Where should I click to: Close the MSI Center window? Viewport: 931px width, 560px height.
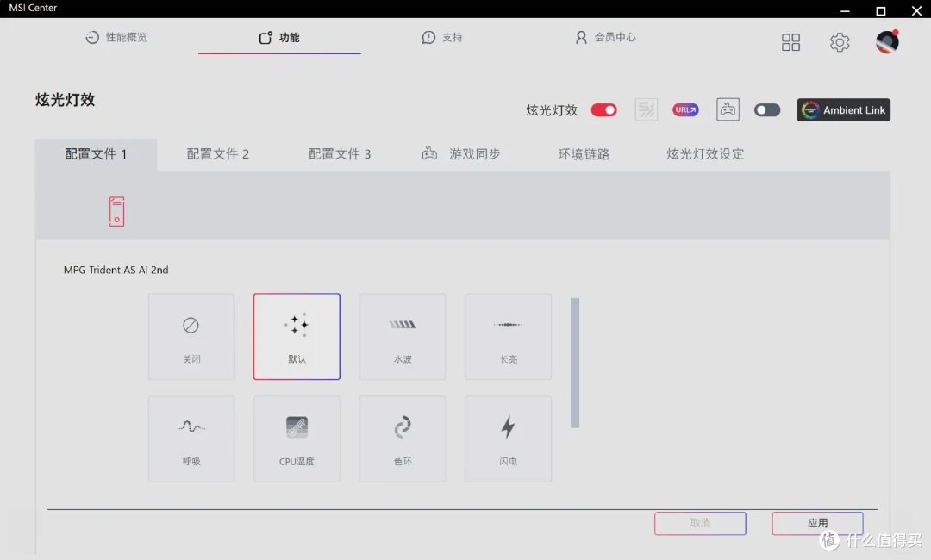916,10
